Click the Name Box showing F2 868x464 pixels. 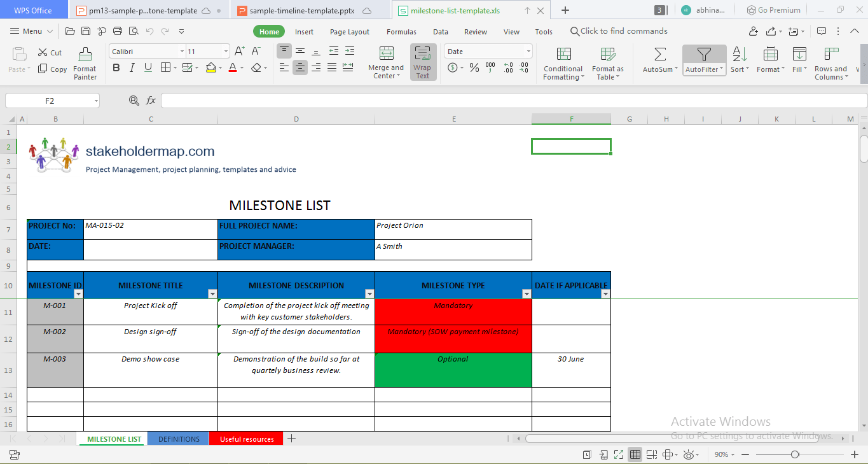point(50,101)
